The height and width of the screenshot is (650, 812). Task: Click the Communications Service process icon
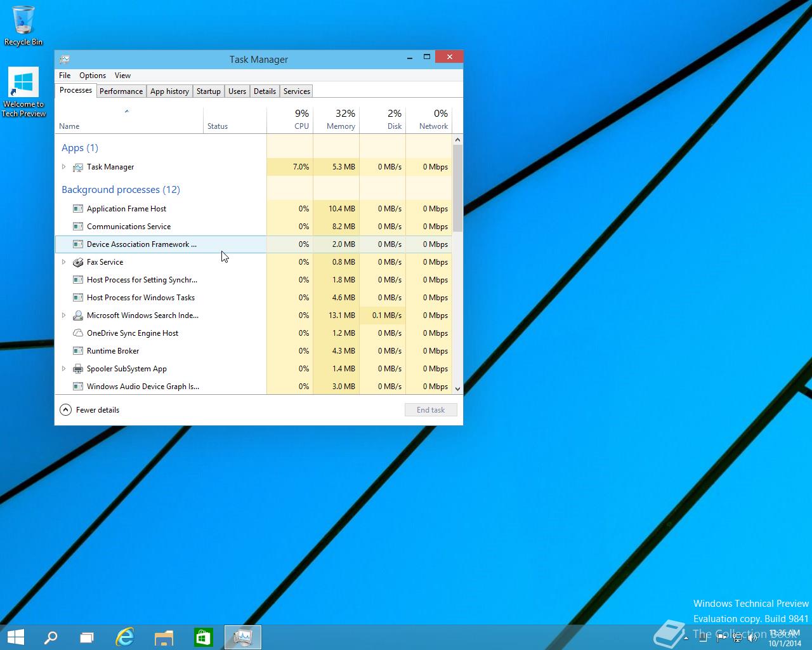[78, 227]
